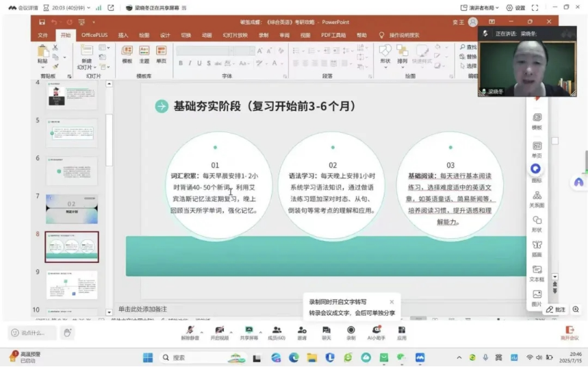The height and width of the screenshot is (367, 588).
Task: Open the 聊天 chat panel
Action: 327,332
